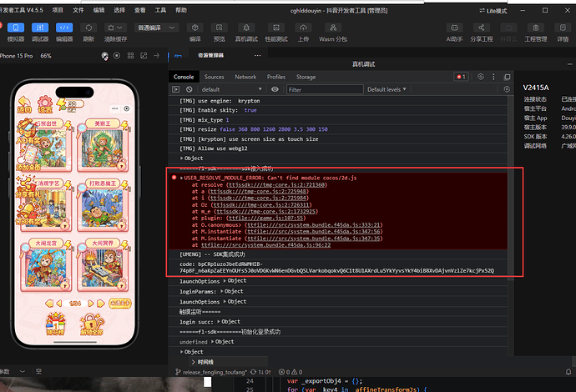Click the 分享工程 share project icon
Viewport: 576px width, 392px height.
pos(481,28)
